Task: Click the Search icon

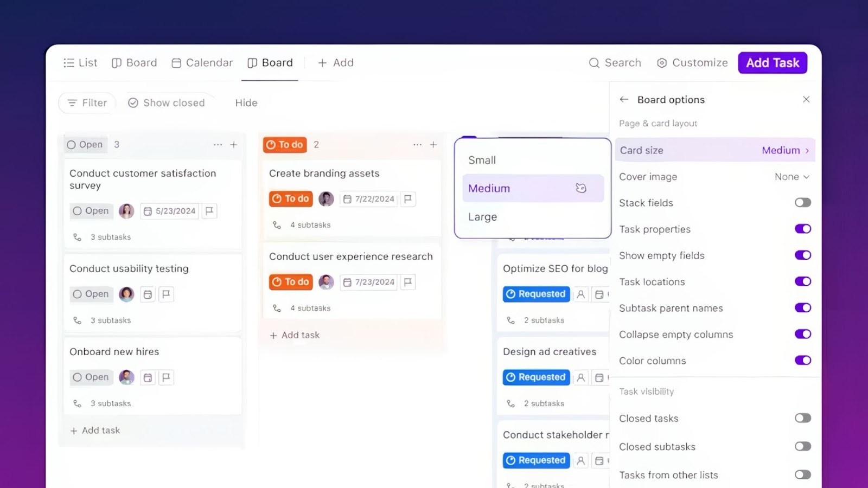Action: click(x=595, y=63)
